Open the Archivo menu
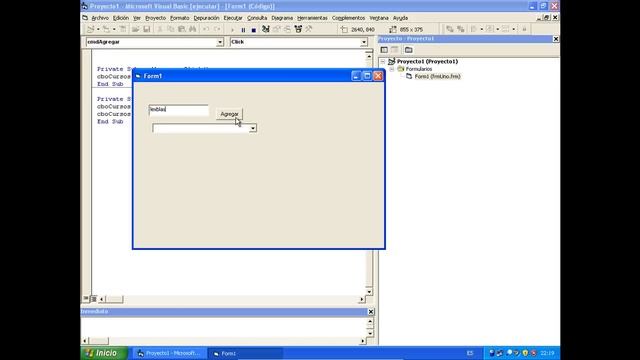640x360 pixels. (100, 18)
